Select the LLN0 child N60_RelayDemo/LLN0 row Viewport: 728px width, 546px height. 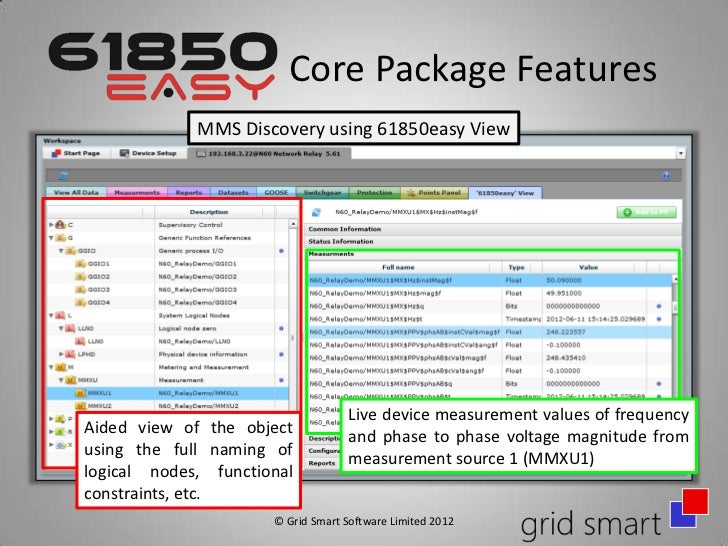coord(168,341)
